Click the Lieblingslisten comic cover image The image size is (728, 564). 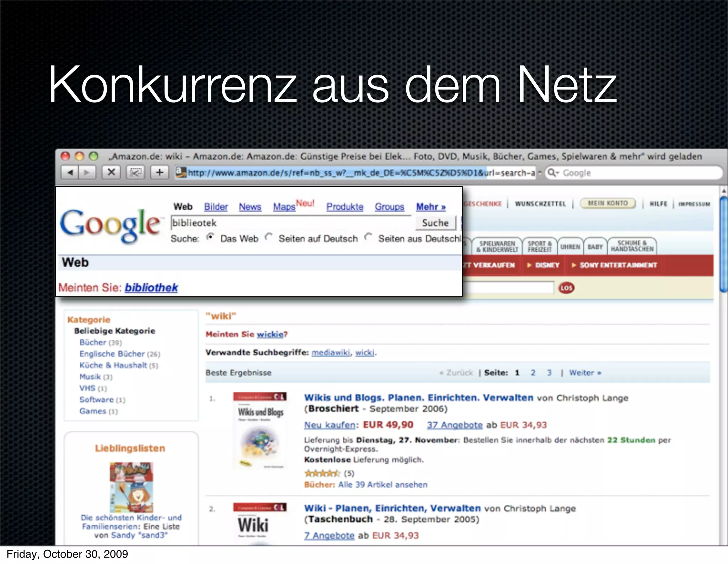(x=131, y=487)
